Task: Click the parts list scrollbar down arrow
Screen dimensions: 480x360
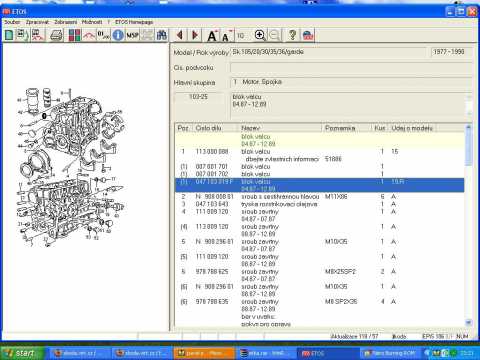Action: [468, 322]
